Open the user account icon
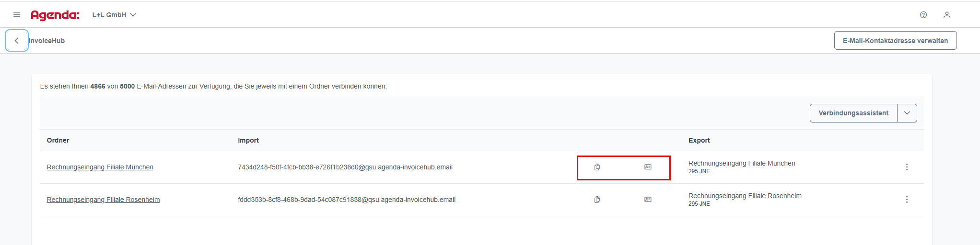 click(x=947, y=15)
